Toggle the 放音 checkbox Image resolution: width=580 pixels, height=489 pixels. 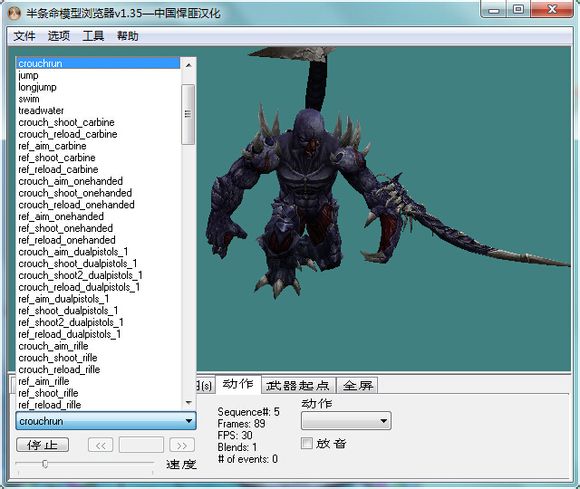tap(307, 443)
